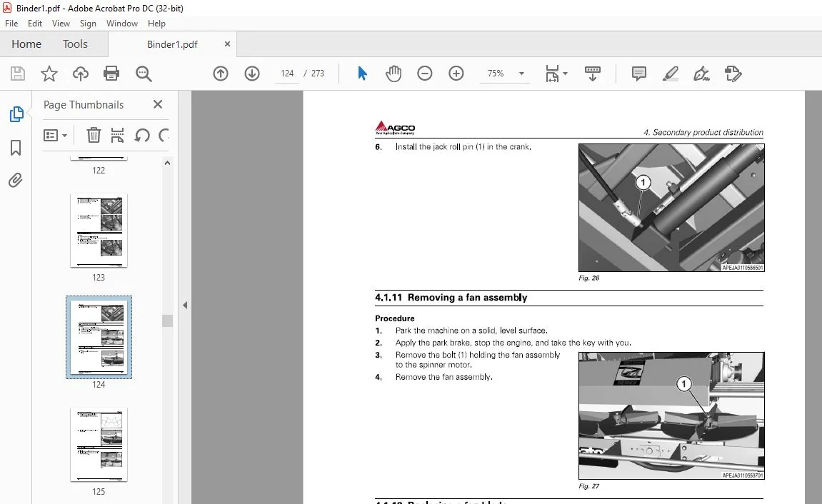Viewport: 822px width, 504px height.
Task: Click the Stamp/redact tool icon
Action: (733, 74)
